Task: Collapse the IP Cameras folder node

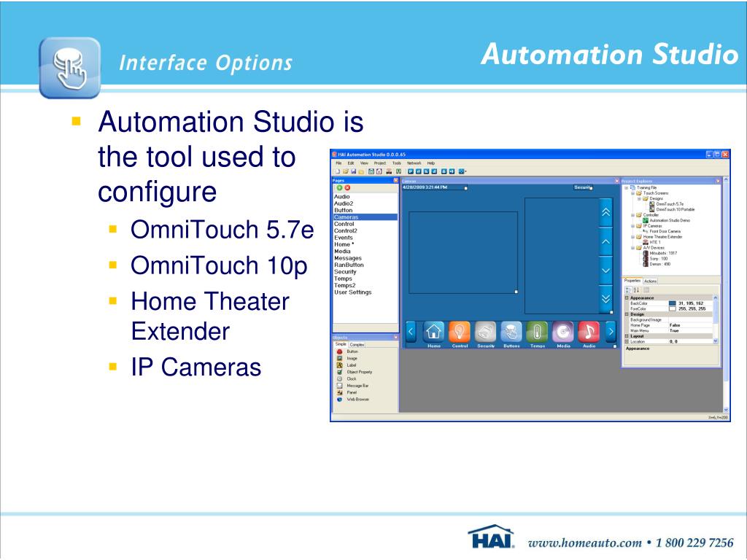Action: pos(633,226)
